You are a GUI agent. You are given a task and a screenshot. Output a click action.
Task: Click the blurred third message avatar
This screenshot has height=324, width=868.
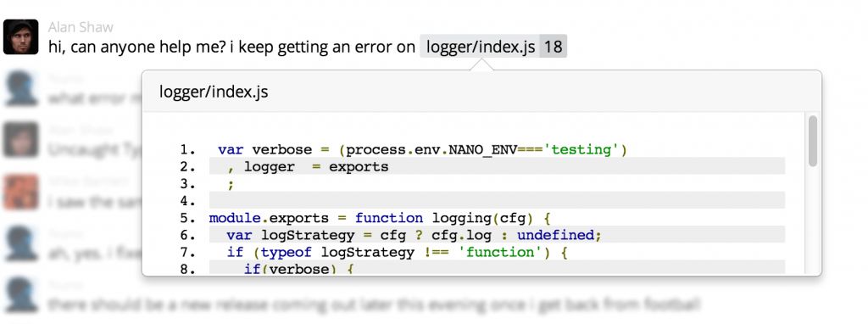(20, 140)
